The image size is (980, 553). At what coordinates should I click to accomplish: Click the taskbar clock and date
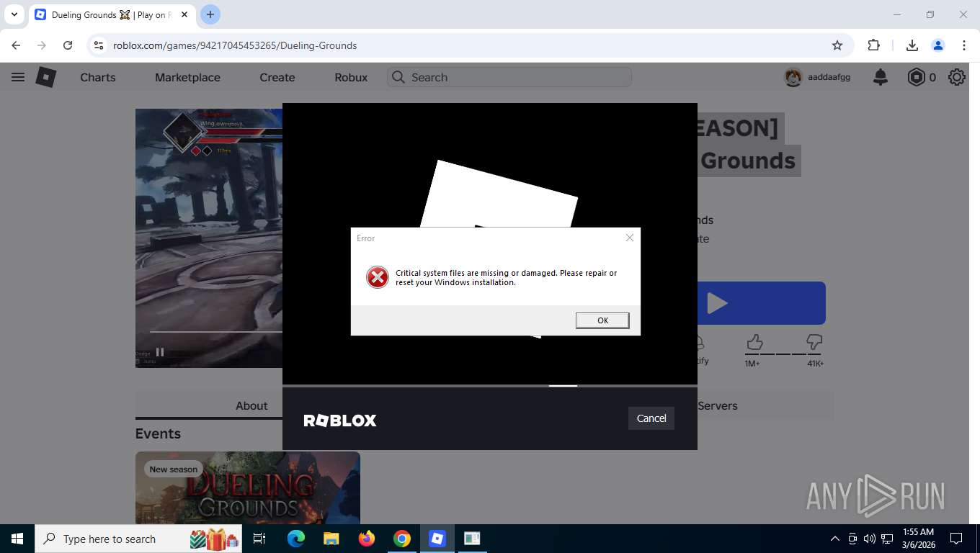tap(917, 539)
